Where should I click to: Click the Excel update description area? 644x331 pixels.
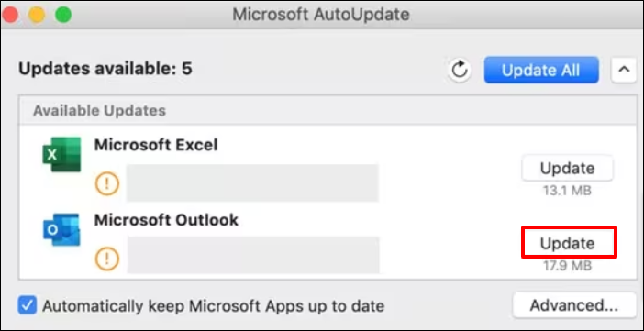pyautogui.click(x=252, y=183)
